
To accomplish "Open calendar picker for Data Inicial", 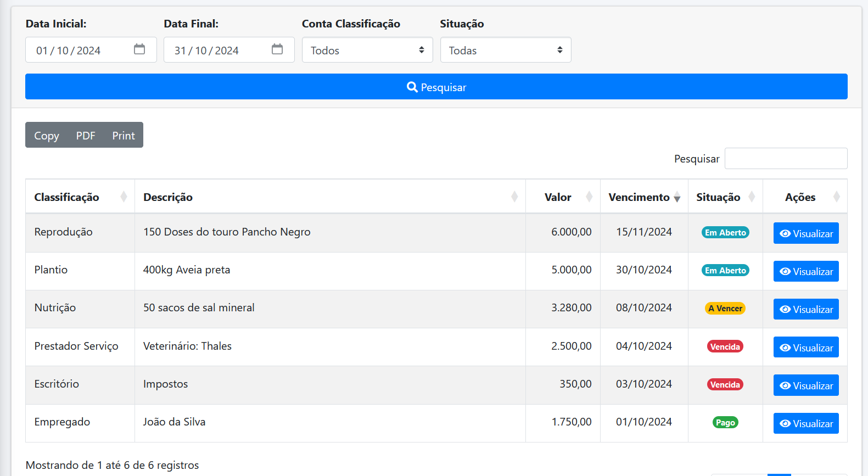I will click(x=139, y=49).
